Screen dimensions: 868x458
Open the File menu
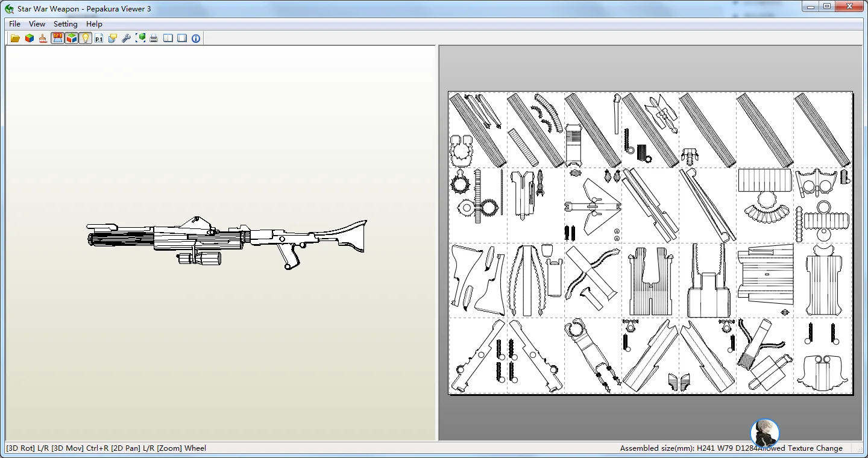[x=14, y=24]
